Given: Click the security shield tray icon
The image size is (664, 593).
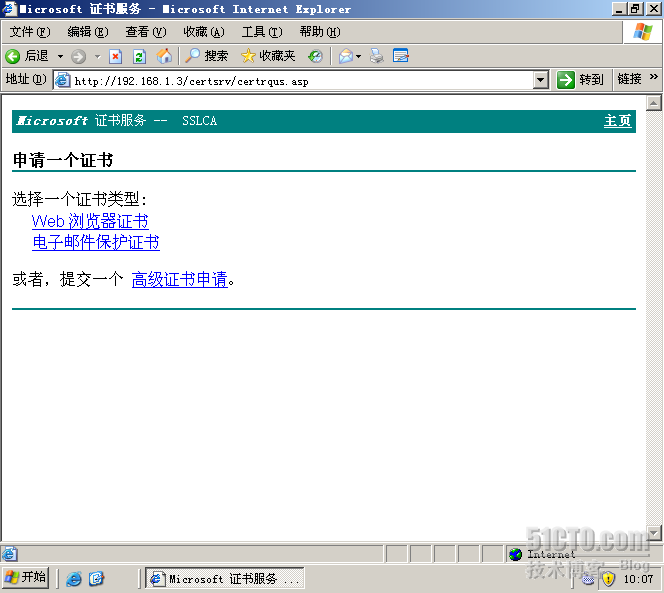Looking at the screenshot, I should (608, 579).
